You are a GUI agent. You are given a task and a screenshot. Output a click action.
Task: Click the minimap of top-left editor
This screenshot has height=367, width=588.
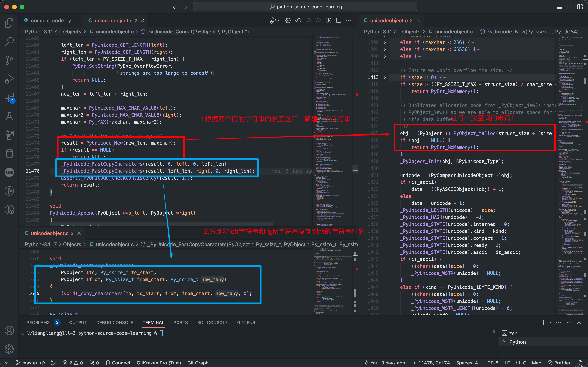tap(333, 131)
